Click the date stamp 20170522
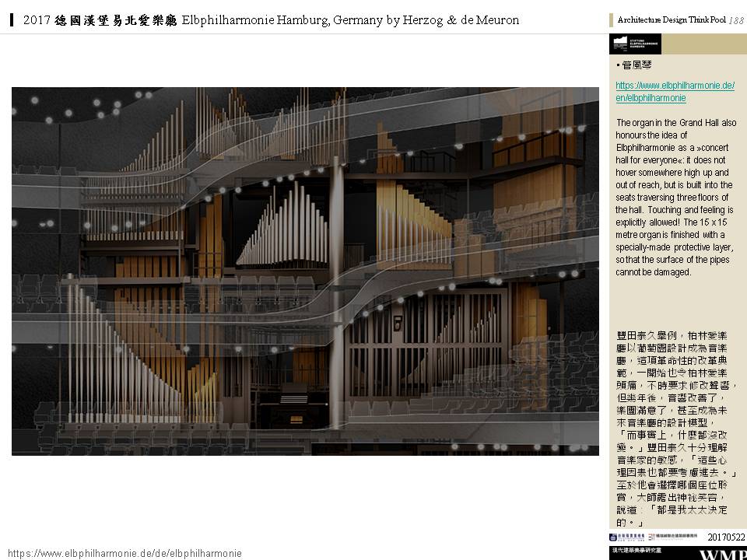 pos(726,537)
